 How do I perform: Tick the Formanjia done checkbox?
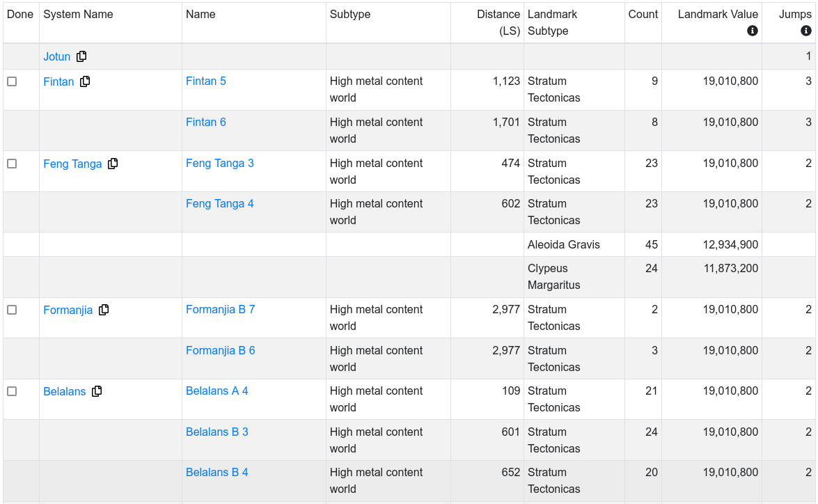click(12, 310)
